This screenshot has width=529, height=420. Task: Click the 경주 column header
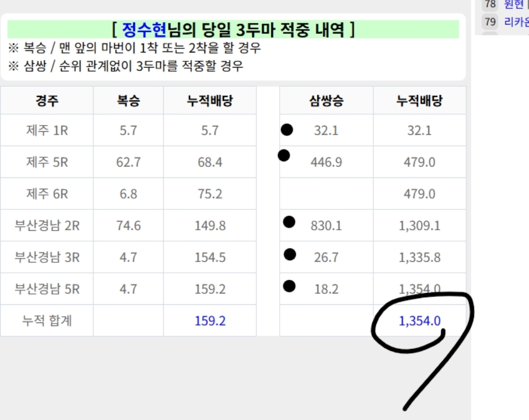47,101
